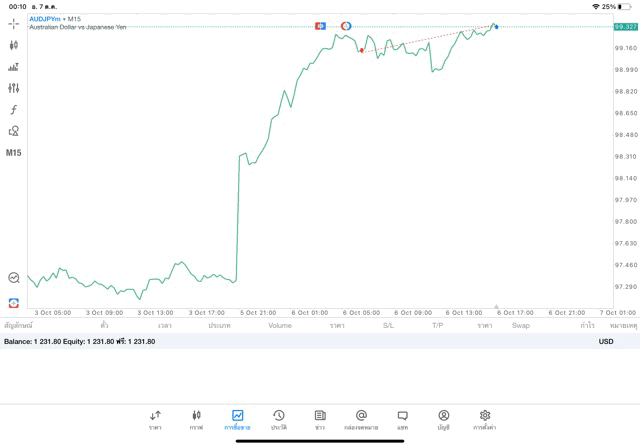
Task: Click the สัญลักษณ์ (symbol) column header
Action: 18,325
